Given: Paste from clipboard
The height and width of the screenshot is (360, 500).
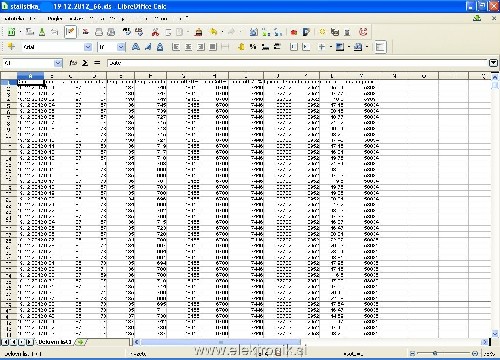Looking at the screenshot, I should click(x=179, y=32).
